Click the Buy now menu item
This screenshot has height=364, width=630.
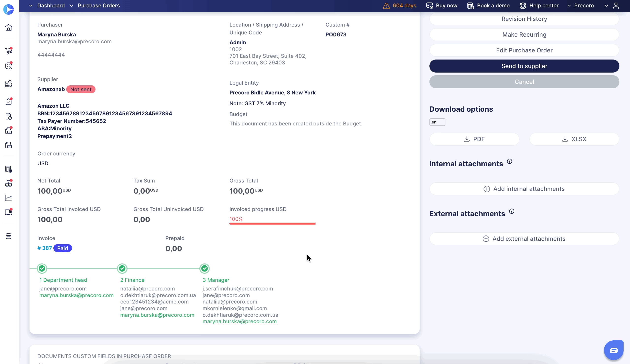[446, 5]
